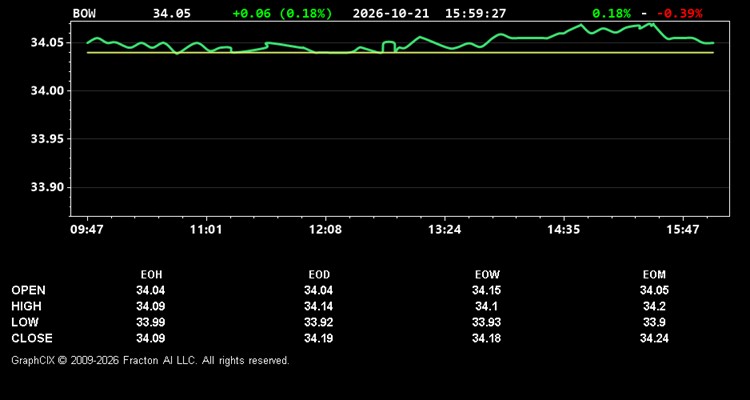Select the 34.05 y-axis label
This screenshot has height=400, width=750.
click(45, 43)
